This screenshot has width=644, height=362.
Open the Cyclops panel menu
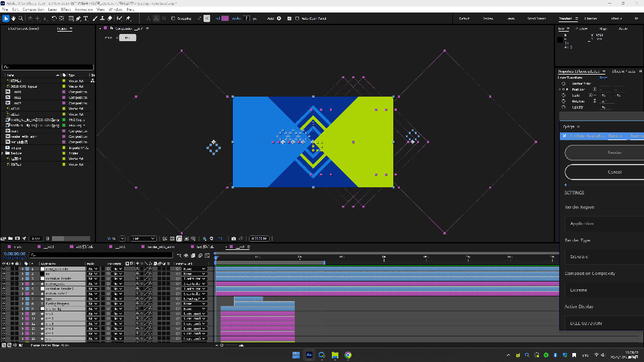click(x=578, y=126)
